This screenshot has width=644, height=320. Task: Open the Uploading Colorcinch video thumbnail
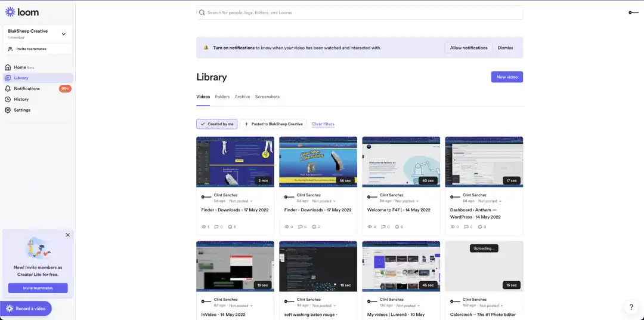point(484,266)
